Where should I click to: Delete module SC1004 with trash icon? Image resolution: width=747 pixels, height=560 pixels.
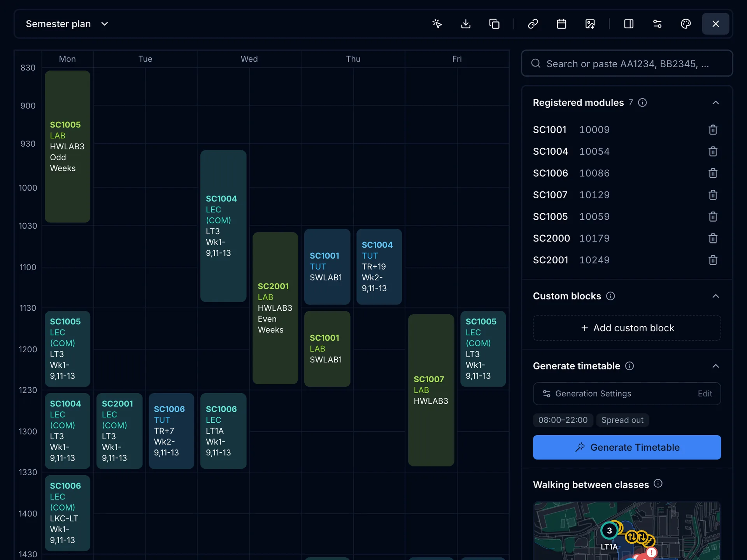713,151
